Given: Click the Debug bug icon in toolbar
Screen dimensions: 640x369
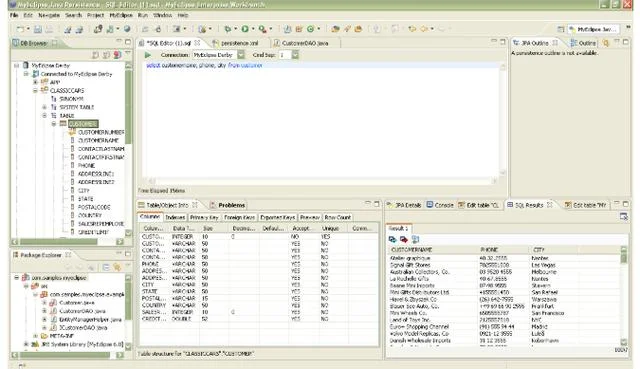Looking at the screenshot, I should [228, 29].
